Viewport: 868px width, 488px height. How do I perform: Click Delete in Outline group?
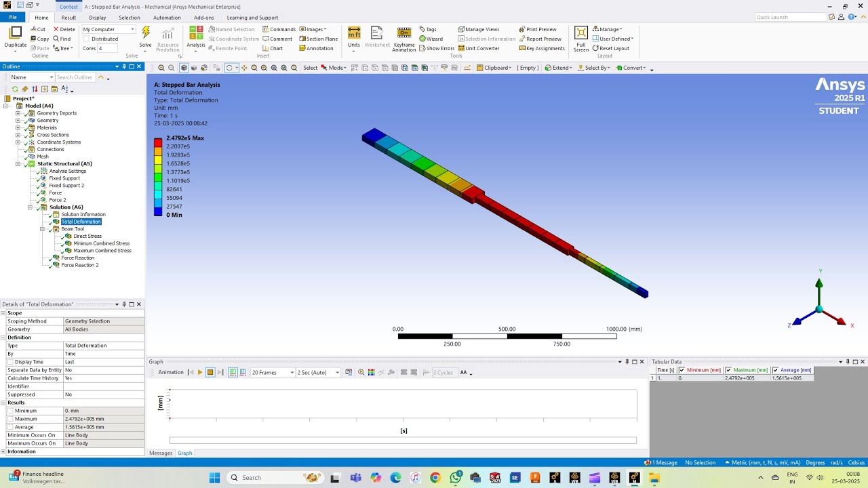(64, 29)
